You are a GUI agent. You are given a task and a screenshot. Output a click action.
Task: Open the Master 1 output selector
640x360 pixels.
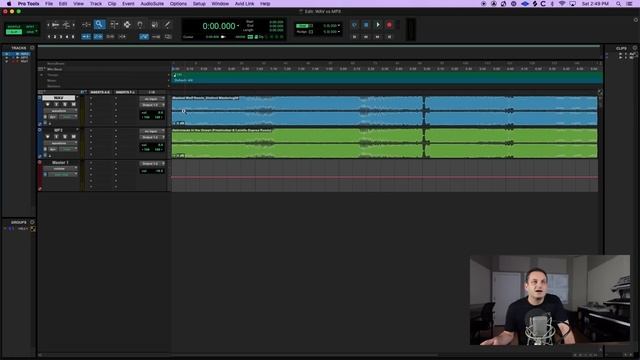tap(152, 164)
